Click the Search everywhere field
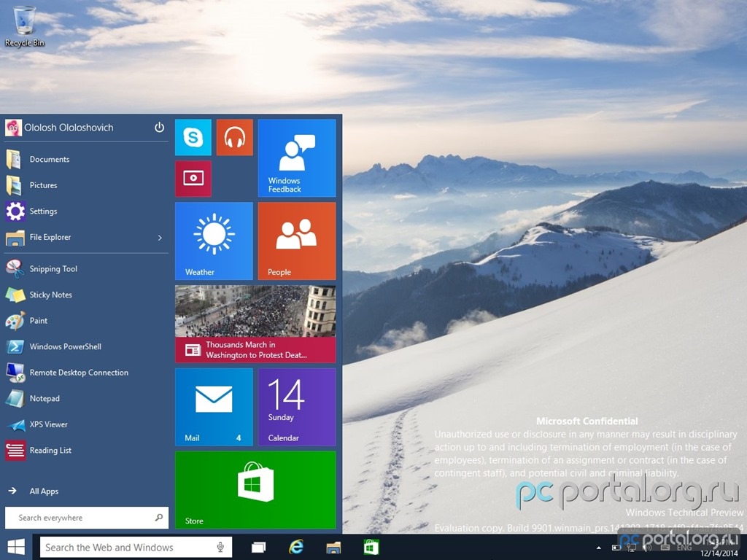 (x=80, y=518)
